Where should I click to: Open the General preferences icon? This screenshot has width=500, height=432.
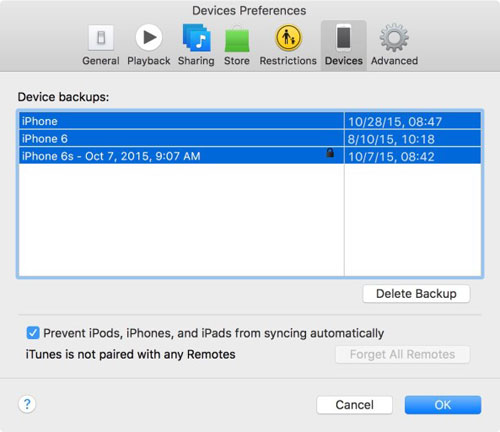click(x=101, y=38)
